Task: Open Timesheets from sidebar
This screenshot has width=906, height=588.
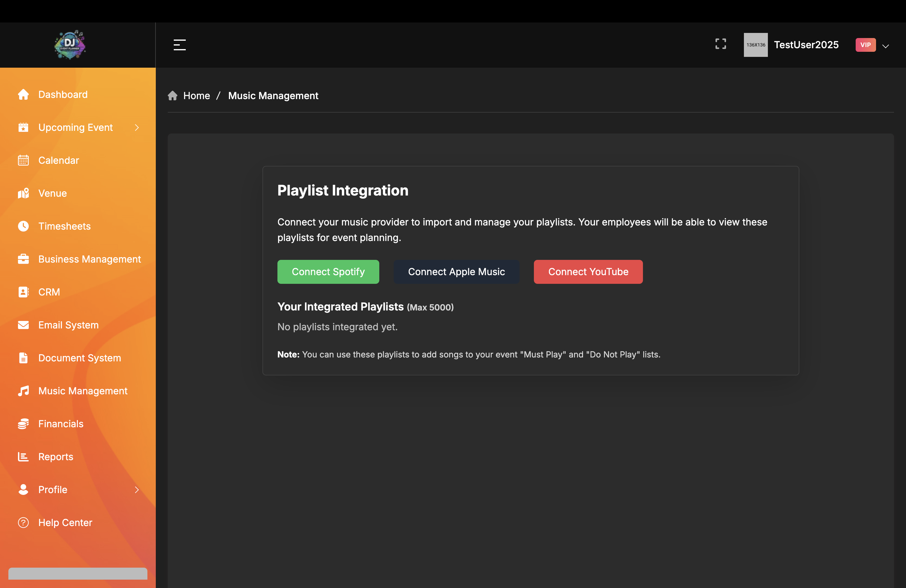Action: (64, 226)
